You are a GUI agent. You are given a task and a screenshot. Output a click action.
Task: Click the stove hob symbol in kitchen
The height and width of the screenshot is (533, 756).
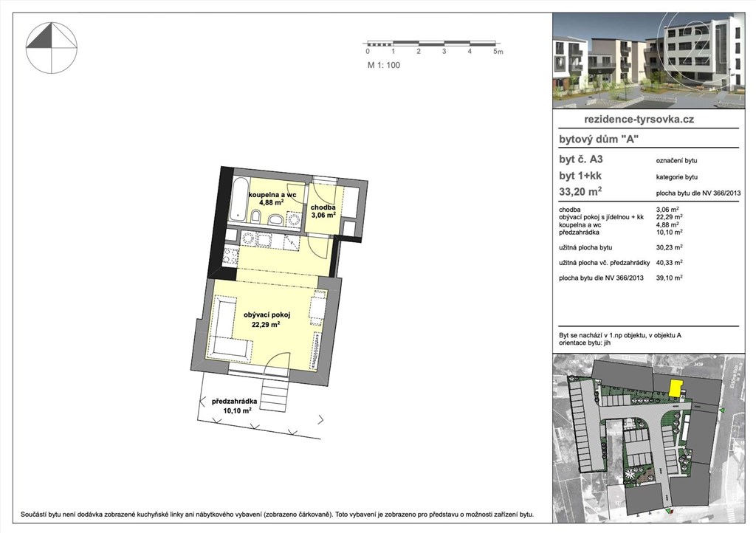click(x=230, y=255)
